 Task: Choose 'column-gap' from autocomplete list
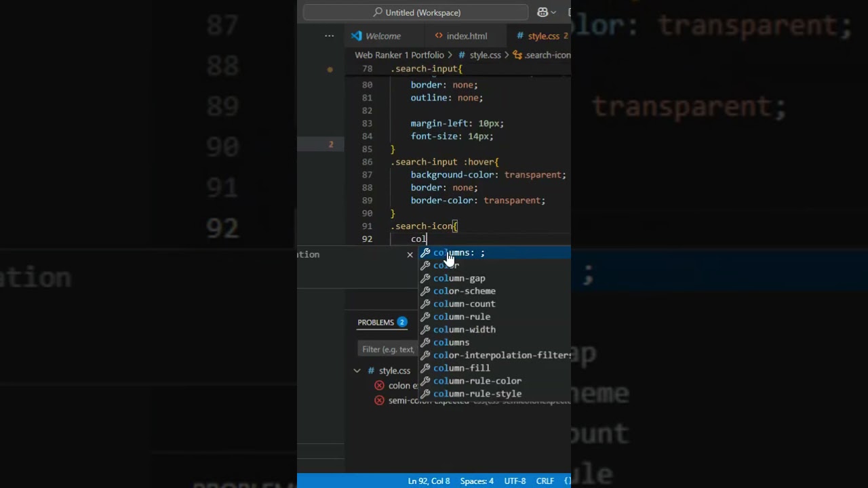point(494,279)
